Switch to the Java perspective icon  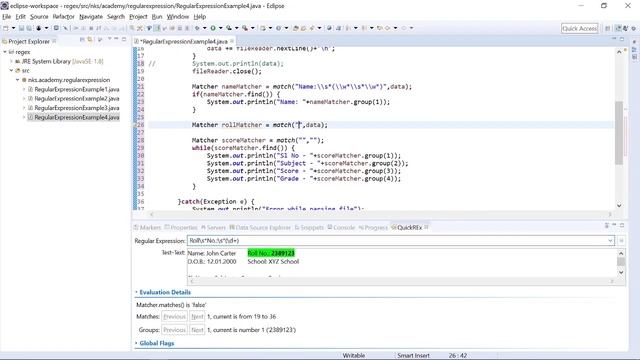point(625,28)
